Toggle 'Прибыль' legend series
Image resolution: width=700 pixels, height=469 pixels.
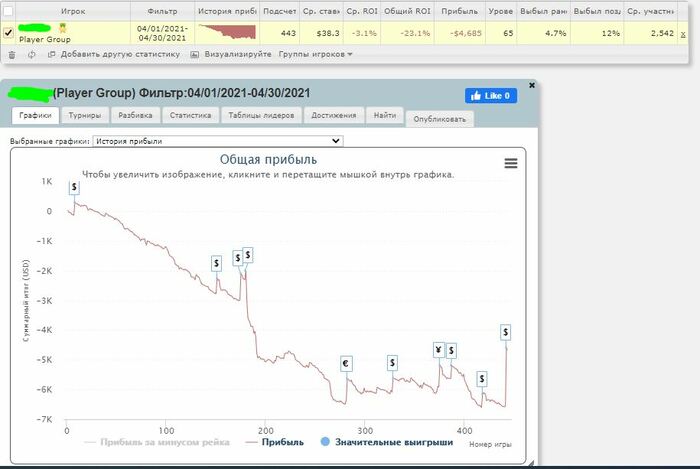click(x=275, y=442)
